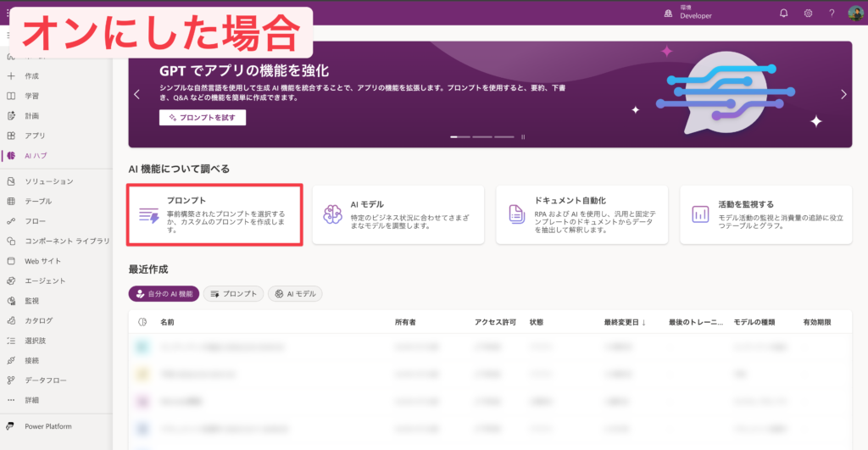Open Power Platform link in sidebar
Viewport: 868px width, 450px height.
coord(47,426)
